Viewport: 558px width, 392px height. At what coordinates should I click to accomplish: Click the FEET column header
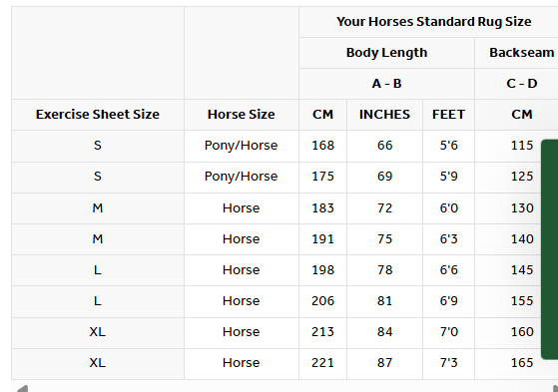pyautogui.click(x=448, y=115)
